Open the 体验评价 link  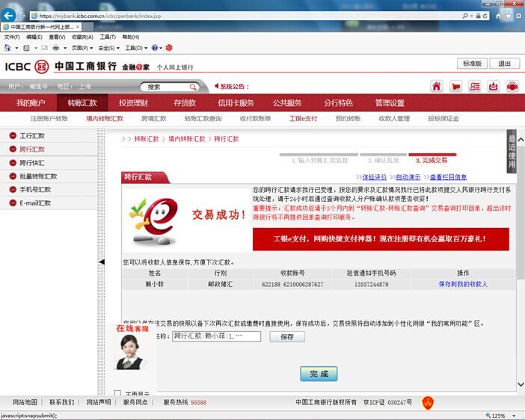tap(375, 176)
